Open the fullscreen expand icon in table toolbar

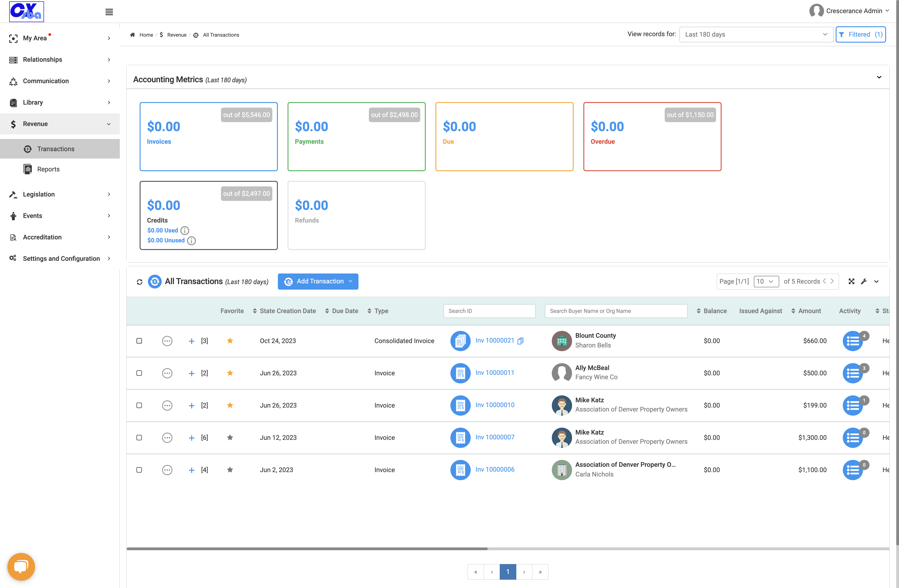coord(851,281)
